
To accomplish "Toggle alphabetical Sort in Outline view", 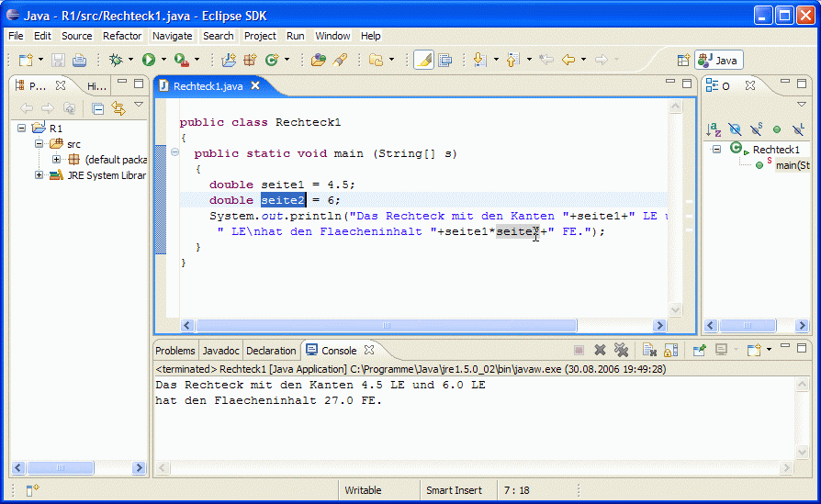I will (x=713, y=129).
